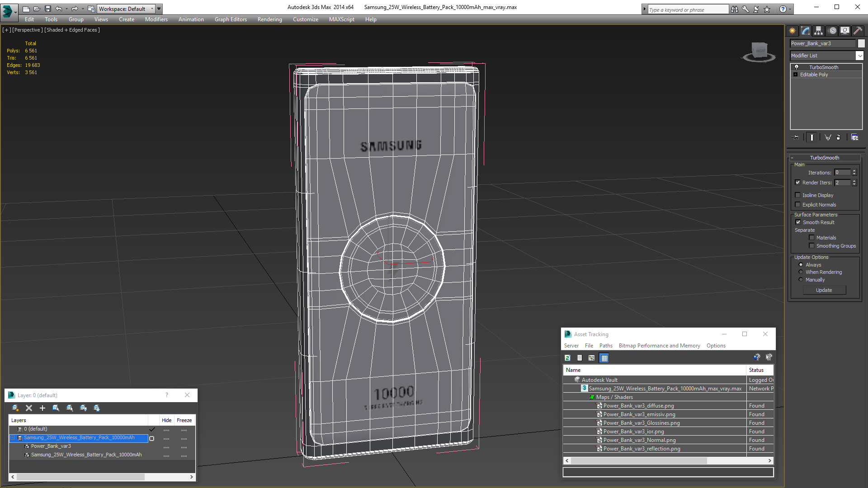
Task: Click Make Unique icon under modifier stack
Action: 828,137
